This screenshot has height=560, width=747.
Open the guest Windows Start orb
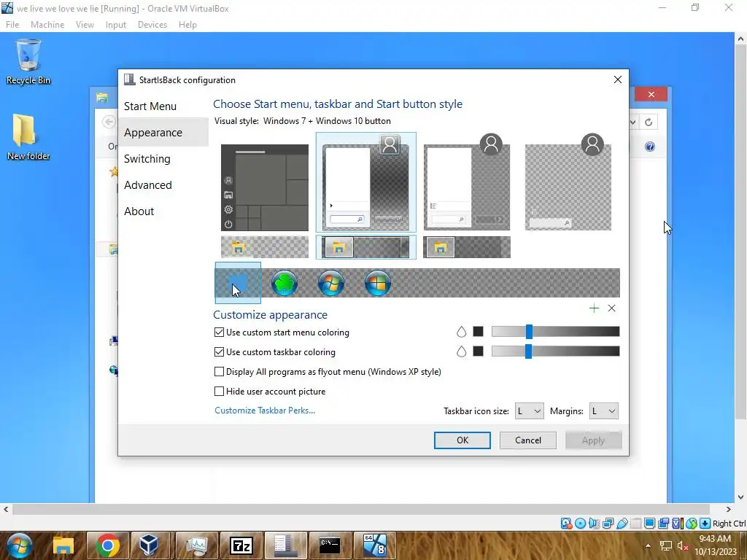point(19,545)
